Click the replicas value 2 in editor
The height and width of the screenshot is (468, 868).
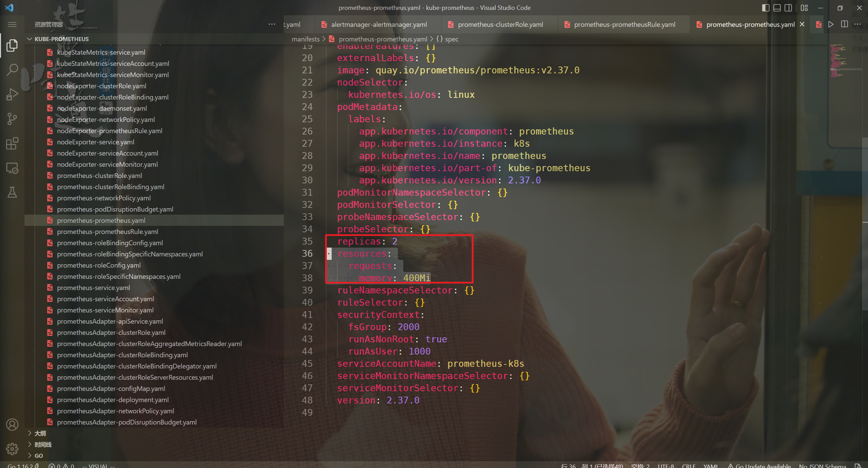pos(394,241)
